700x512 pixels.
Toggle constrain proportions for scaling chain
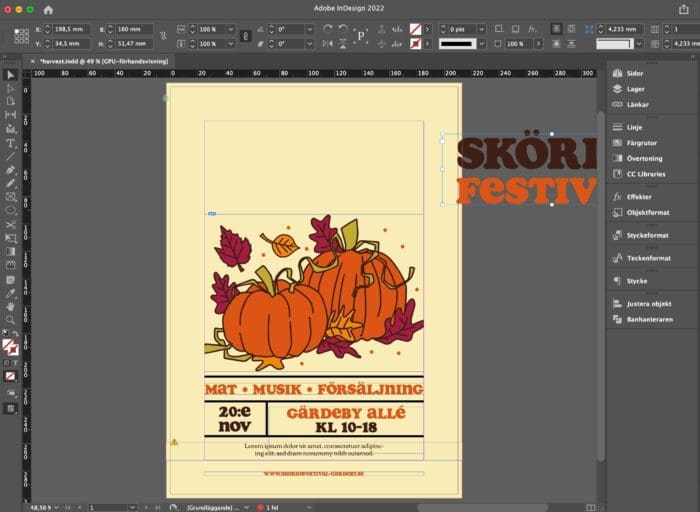point(245,36)
